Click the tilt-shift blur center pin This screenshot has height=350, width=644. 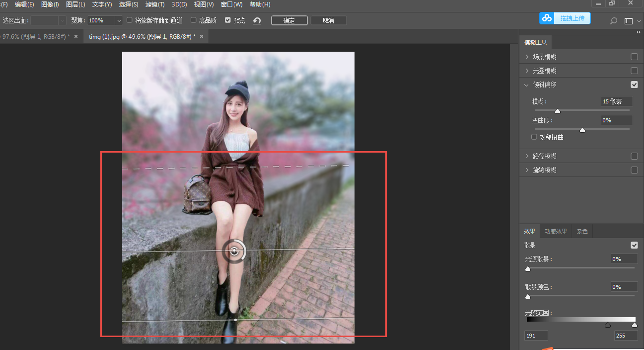(x=234, y=251)
